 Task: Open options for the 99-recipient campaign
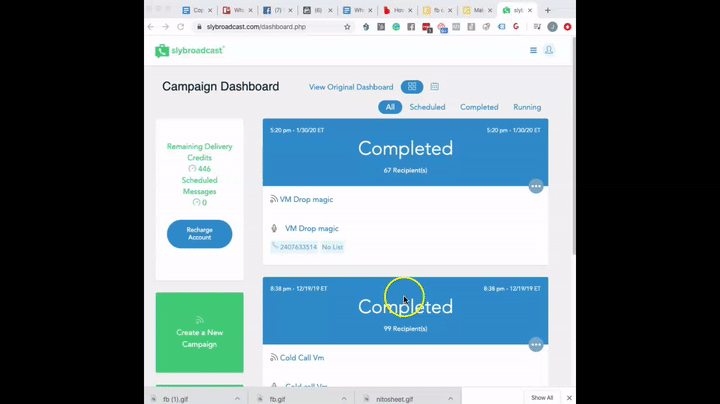coord(536,345)
